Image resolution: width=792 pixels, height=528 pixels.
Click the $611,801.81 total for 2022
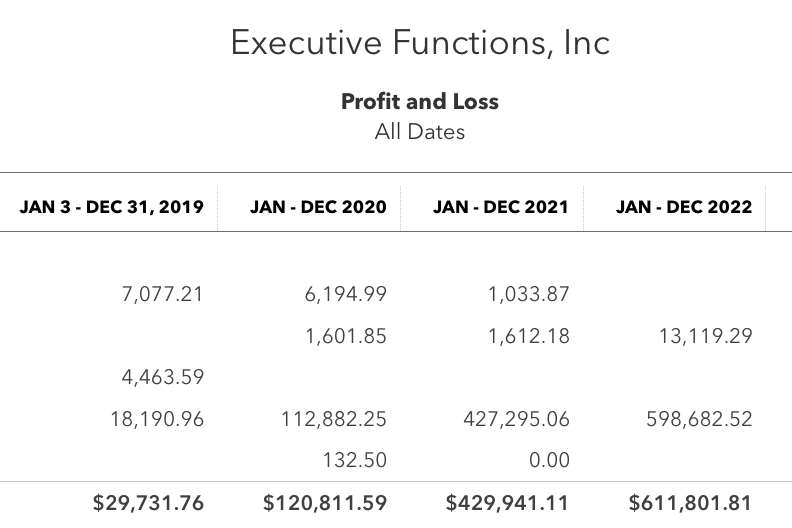tap(690, 503)
